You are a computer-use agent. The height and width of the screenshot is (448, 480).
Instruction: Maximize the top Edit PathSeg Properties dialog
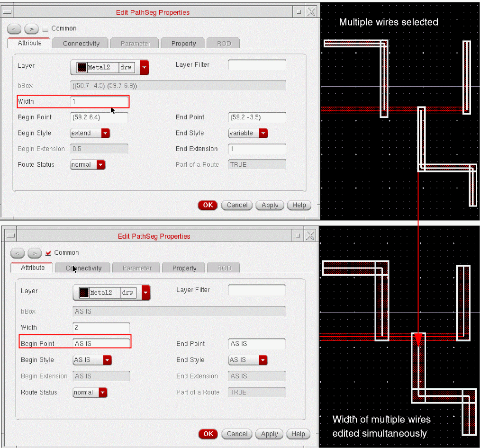(299, 12)
